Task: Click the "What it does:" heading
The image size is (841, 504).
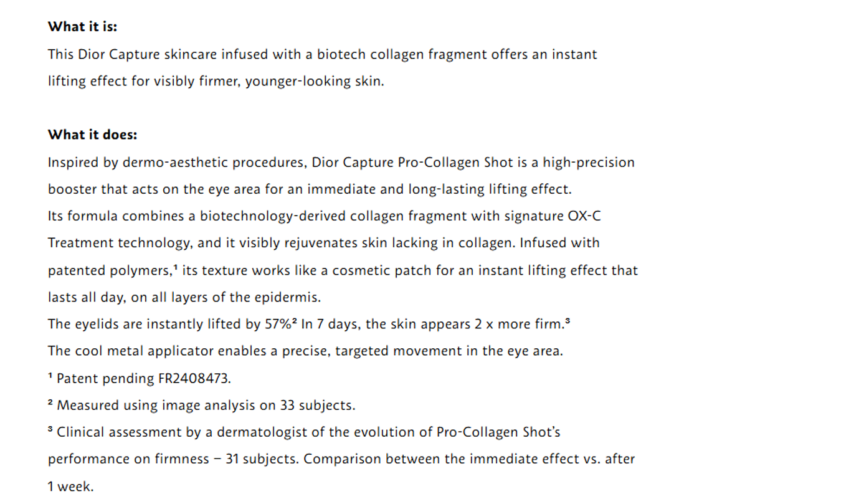Action: [92, 135]
